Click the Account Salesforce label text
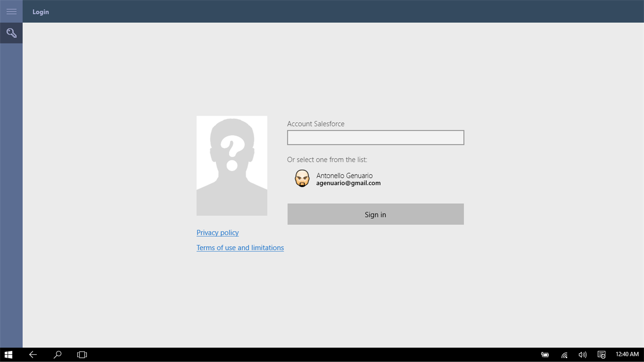Image resolution: width=644 pixels, height=362 pixels. pos(316,123)
